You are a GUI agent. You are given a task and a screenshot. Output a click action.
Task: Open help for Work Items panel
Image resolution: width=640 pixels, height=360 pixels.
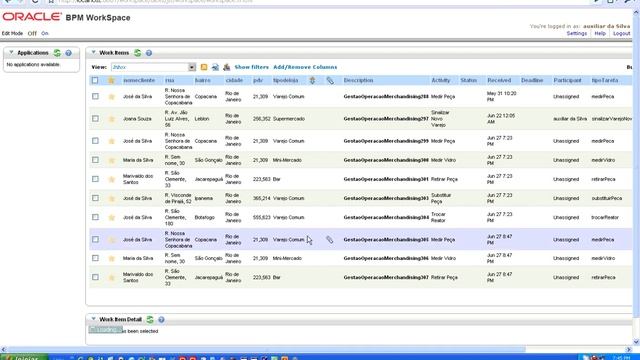tap(149, 53)
